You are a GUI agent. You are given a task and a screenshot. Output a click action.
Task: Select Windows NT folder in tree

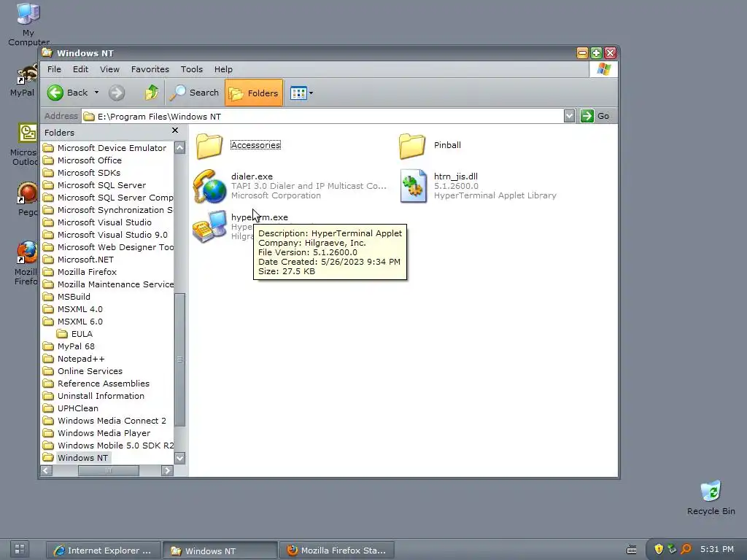(82, 458)
